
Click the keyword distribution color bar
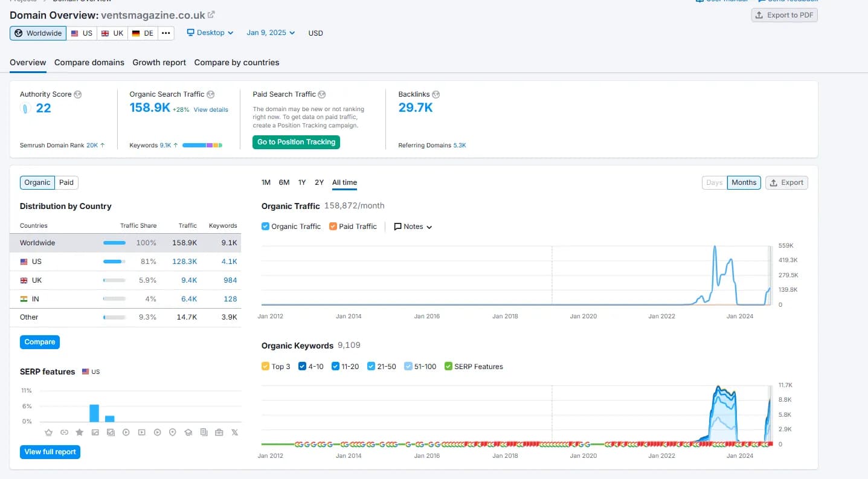pyautogui.click(x=202, y=146)
